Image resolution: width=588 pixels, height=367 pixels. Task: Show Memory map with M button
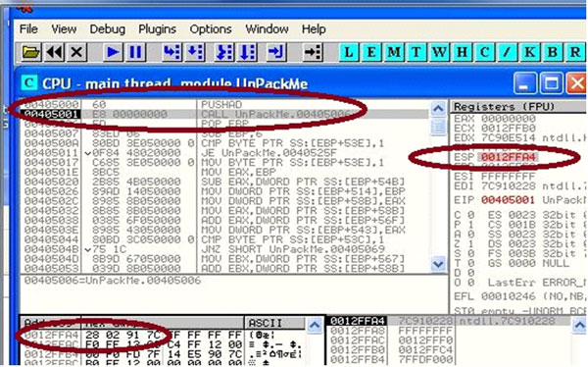point(394,52)
